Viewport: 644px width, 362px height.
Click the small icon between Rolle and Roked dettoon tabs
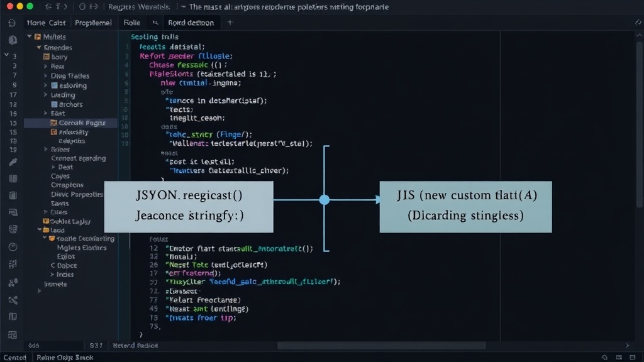[x=155, y=23]
